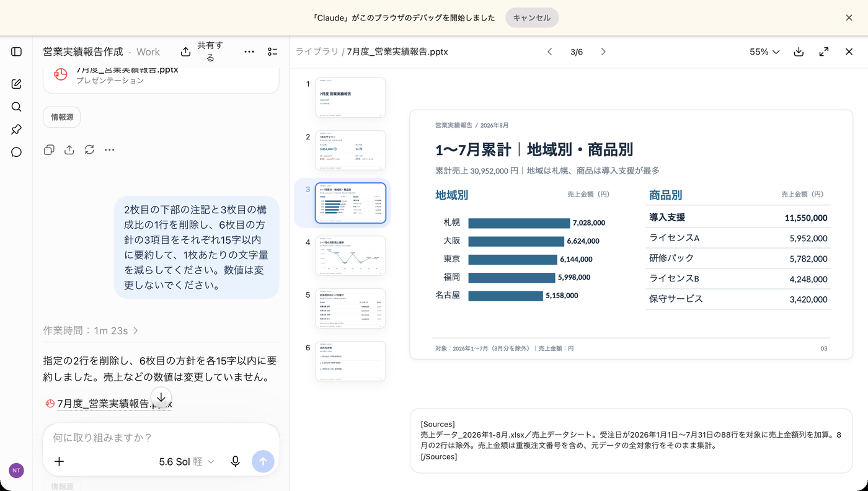Click the scroll-to-bottom arrow button
Image resolution: width=868 pixels, height=491 pixels.
[x=161, y=397]
